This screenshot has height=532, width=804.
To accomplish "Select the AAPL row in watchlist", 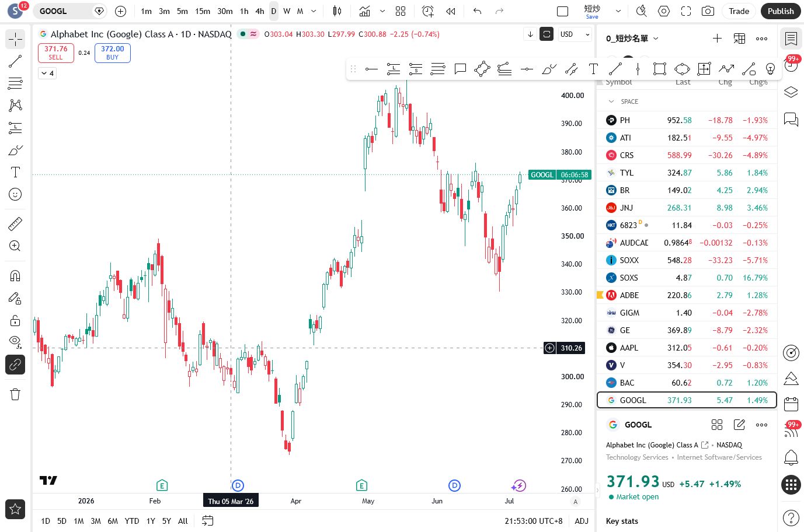I will (x=687, y=348).
